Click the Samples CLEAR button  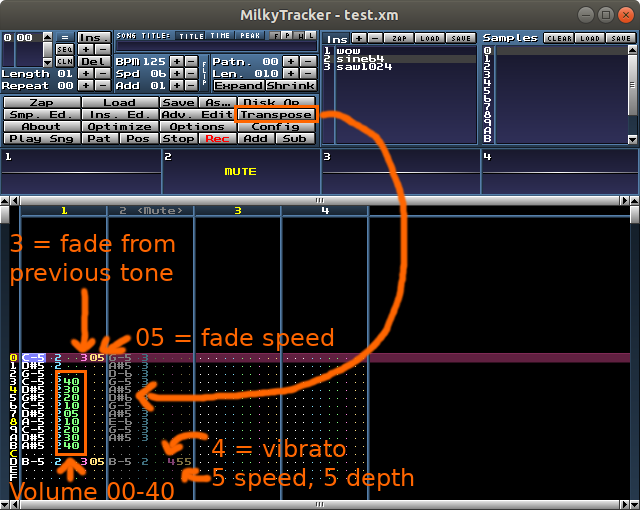pyautogui.click(x=559, y=38)
